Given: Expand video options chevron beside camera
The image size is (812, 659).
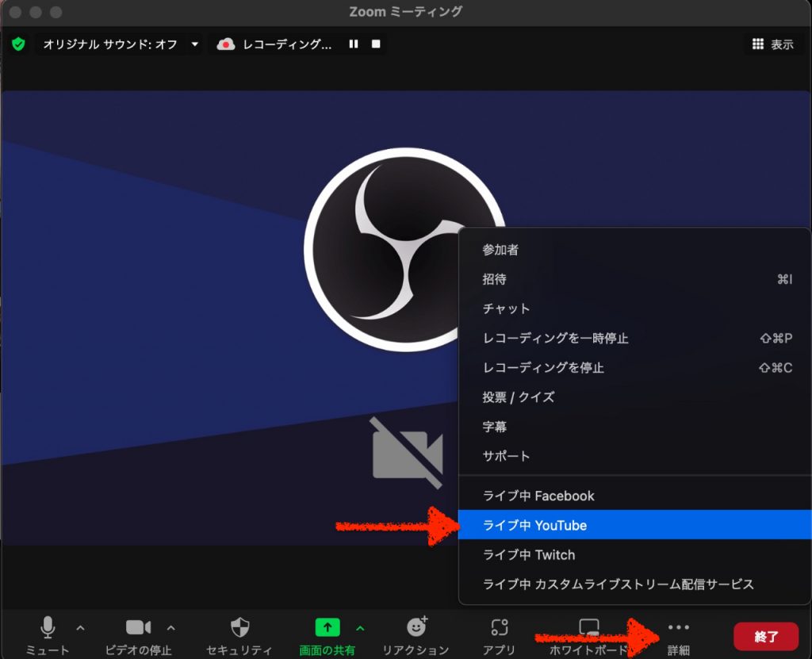Looking at the screenshot, I should (170, 628).
